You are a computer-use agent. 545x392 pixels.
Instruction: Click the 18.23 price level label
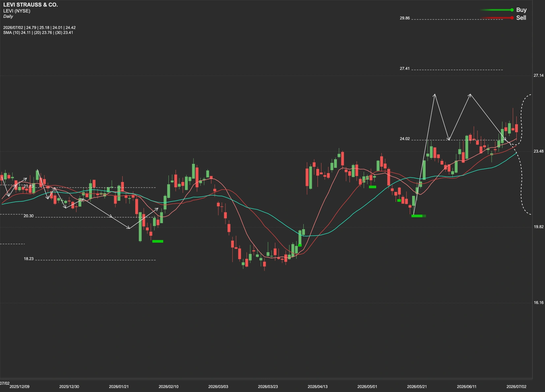[x=29, y=259]
